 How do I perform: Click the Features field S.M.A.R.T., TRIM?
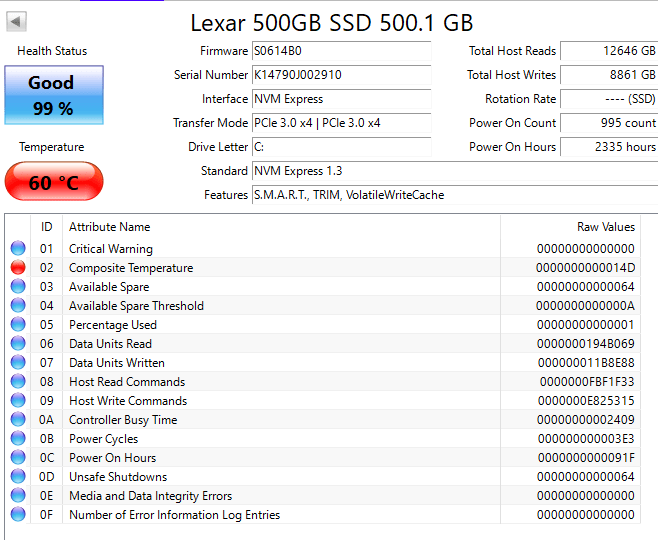coord(455,195)
